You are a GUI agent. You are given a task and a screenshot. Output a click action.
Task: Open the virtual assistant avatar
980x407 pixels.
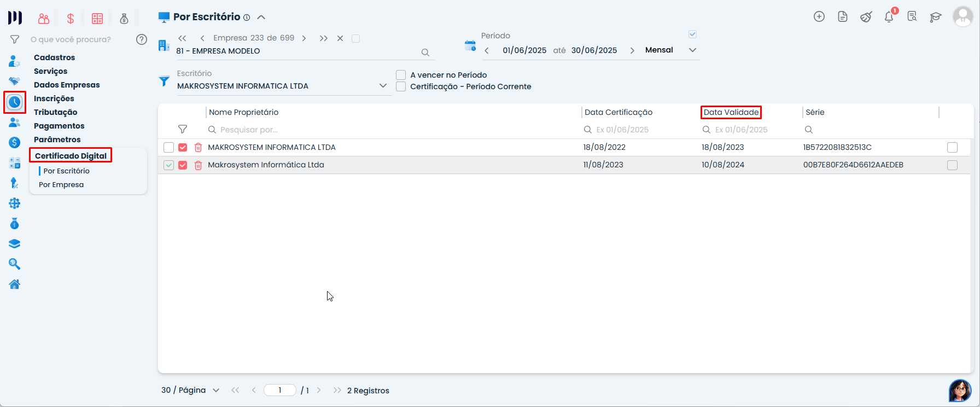tap(960, 391)
